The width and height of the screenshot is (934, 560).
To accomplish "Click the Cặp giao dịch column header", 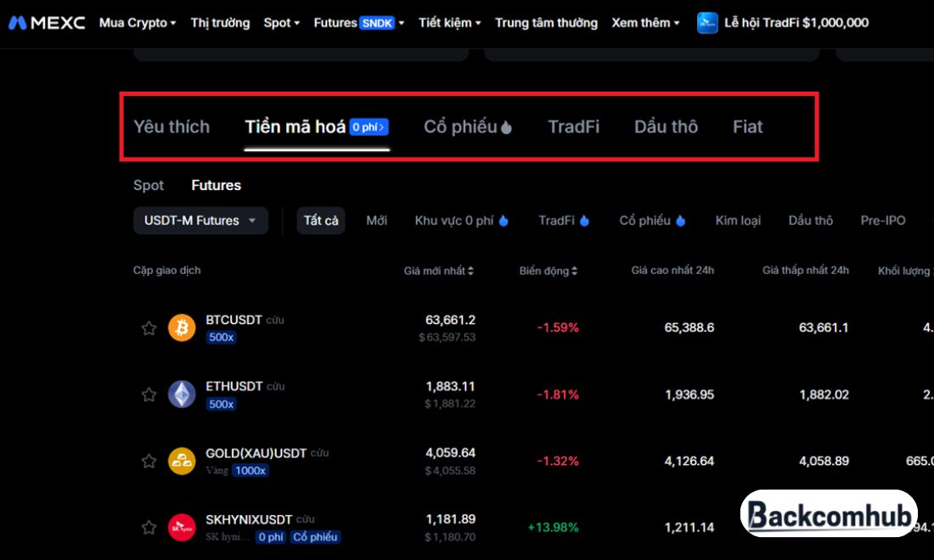I will point(166,270).
